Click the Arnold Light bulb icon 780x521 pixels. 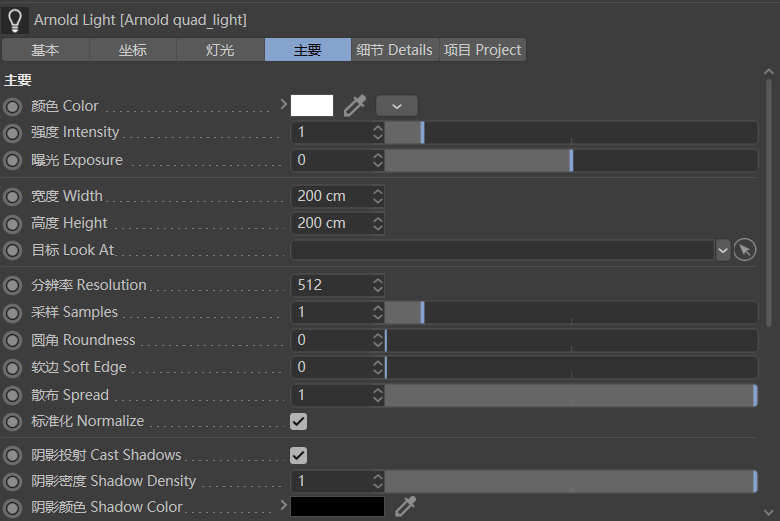[x=15, y=20]
